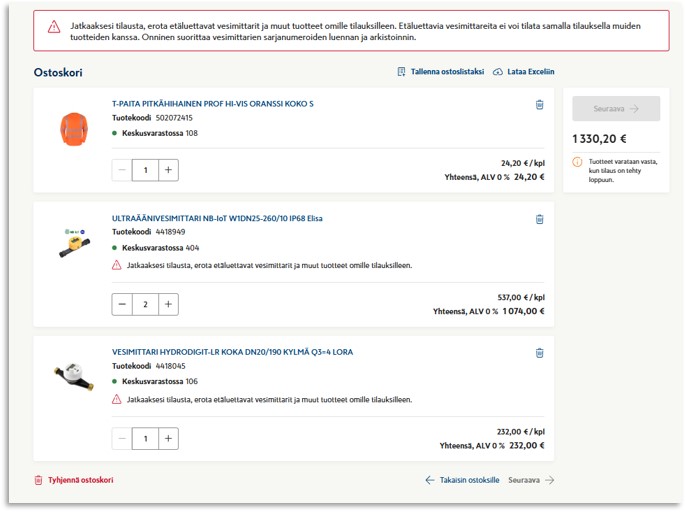Increase T-paita quantity with plus button
The height and width of the screenshot is (512, 685).
pyautogui.click(x=168, y=170)
